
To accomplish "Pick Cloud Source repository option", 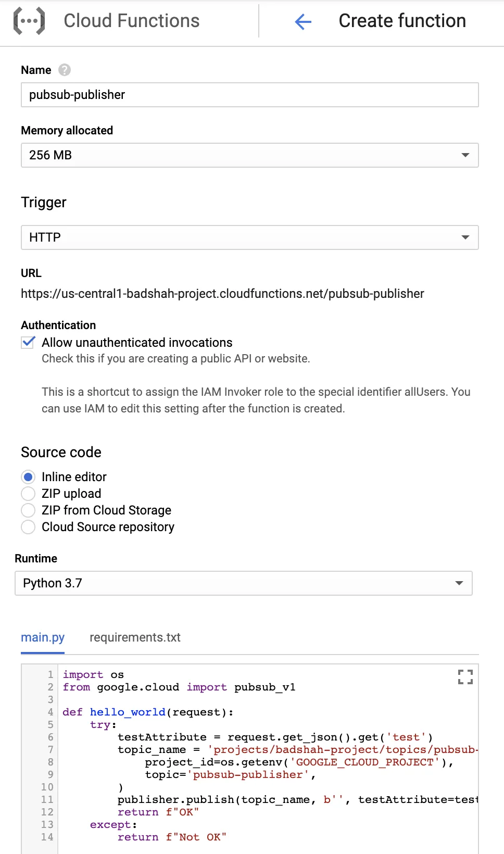I will pos(28,527).
